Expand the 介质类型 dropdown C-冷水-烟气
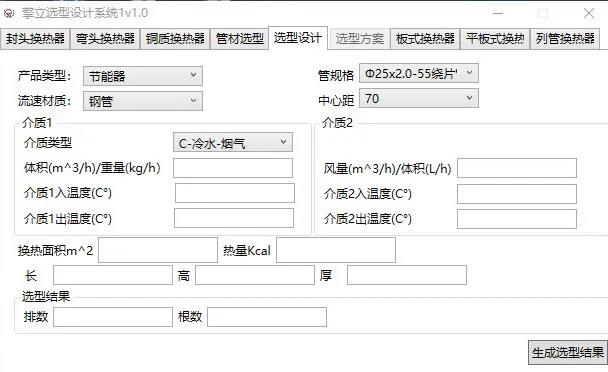 [x=233, y=142]
